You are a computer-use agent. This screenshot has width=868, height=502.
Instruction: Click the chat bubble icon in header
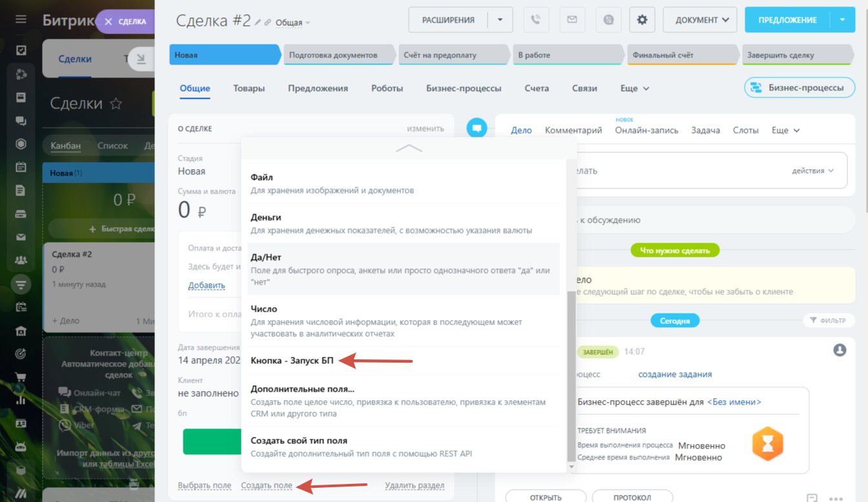tap(608, 20)
